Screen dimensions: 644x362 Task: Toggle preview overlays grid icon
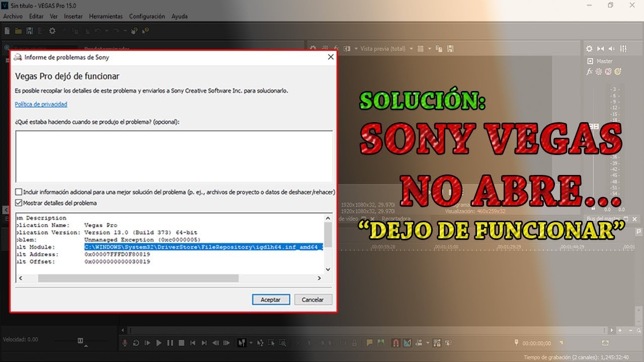tap(421, 49)
